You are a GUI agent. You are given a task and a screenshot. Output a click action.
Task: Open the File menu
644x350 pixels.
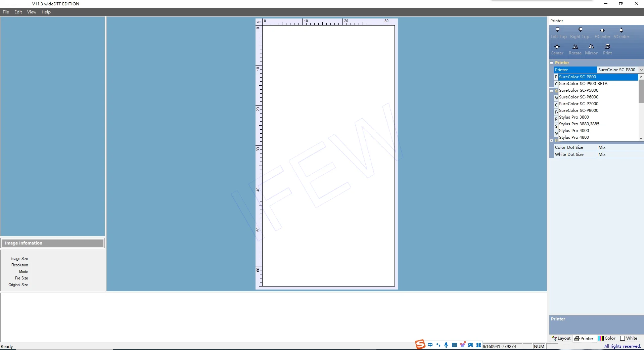[x=6, y=12]
